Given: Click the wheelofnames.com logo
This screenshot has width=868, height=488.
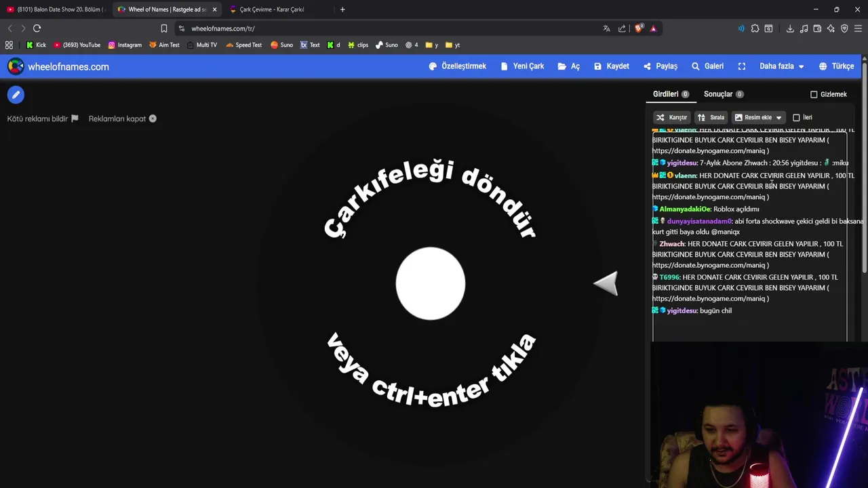Looking at the screenshot, I should [58, 66].
